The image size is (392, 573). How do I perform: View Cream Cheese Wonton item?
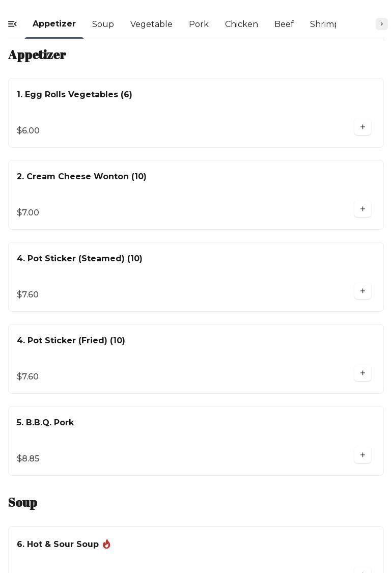tap(81, 177)
